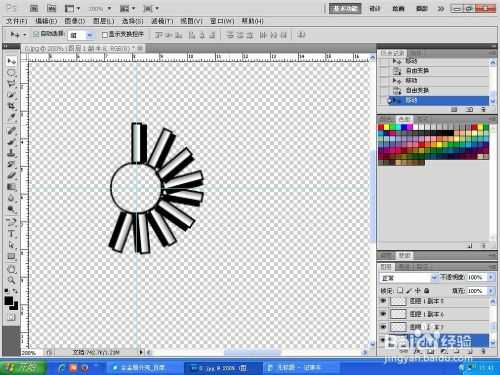Click the status bar info arrow
The width and height of the screenshot is (500, 375).
coord(141,352)
